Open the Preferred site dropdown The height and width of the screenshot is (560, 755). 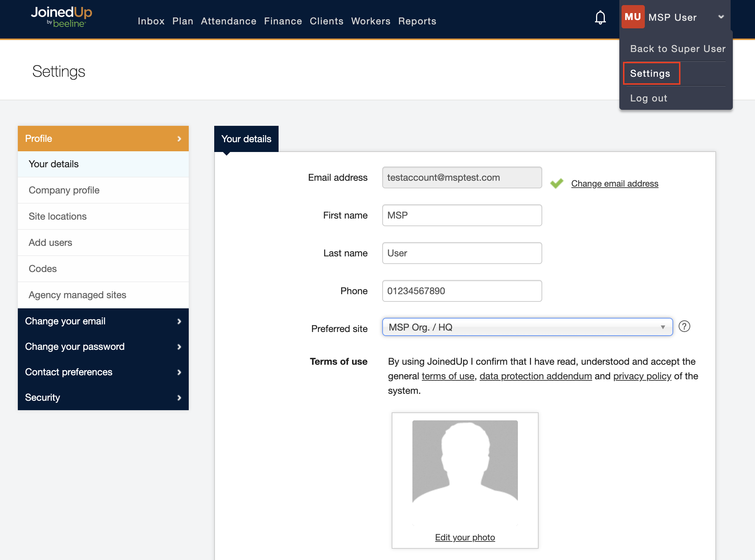click(527, 327)
